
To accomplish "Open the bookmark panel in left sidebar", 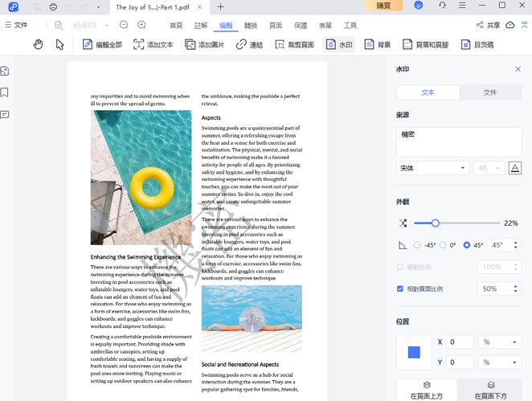I will (x=5, y=93).
